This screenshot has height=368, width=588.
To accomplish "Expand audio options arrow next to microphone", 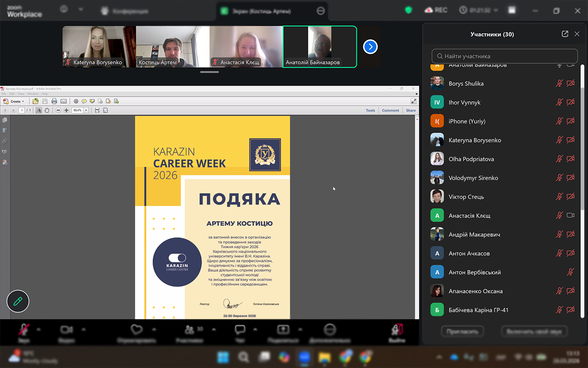I will click(39, 329).
